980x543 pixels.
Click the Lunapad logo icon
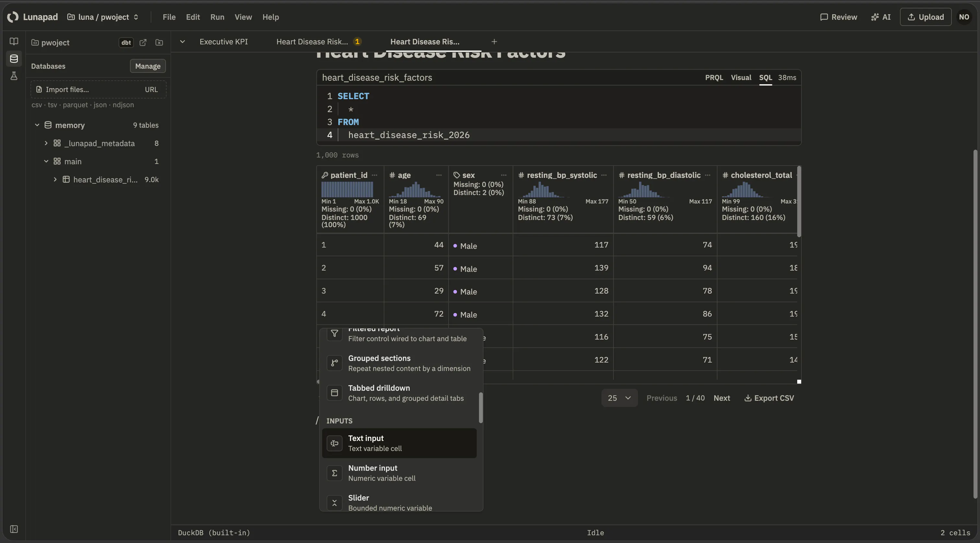[x=13, y=17]
